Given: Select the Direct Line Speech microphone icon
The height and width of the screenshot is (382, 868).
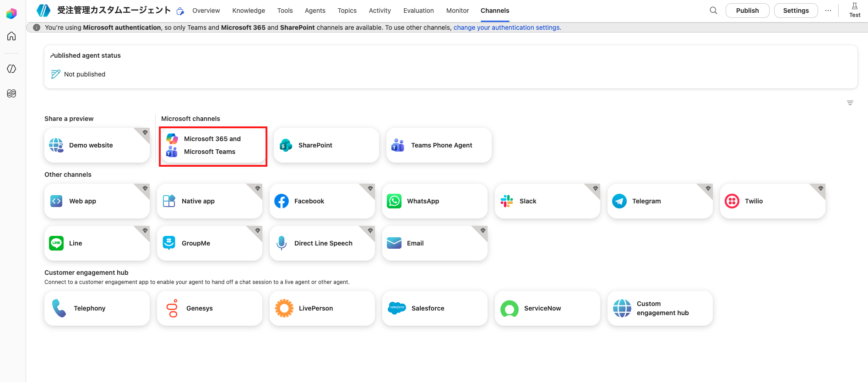Looking at the screenshot, I should click(282, 243).
